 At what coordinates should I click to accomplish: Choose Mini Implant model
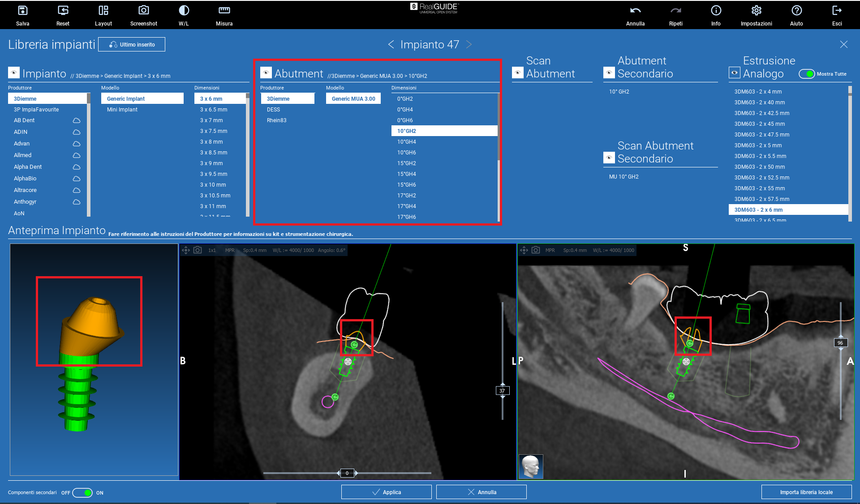(122, 110)
